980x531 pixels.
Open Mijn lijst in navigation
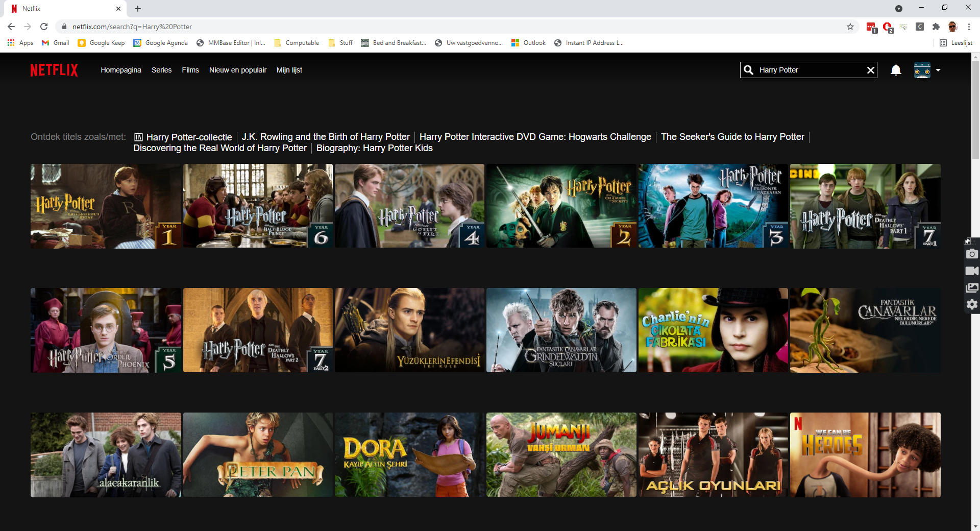pos(289,70)
